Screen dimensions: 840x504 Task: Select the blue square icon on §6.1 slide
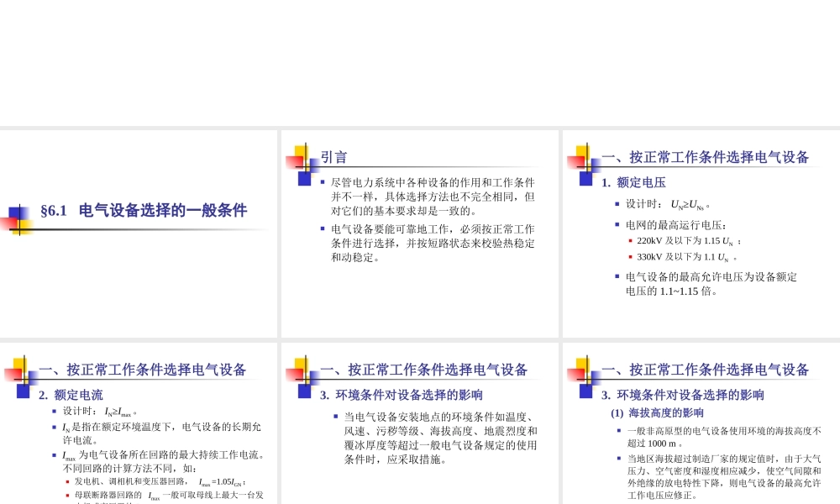pos(13,211)
